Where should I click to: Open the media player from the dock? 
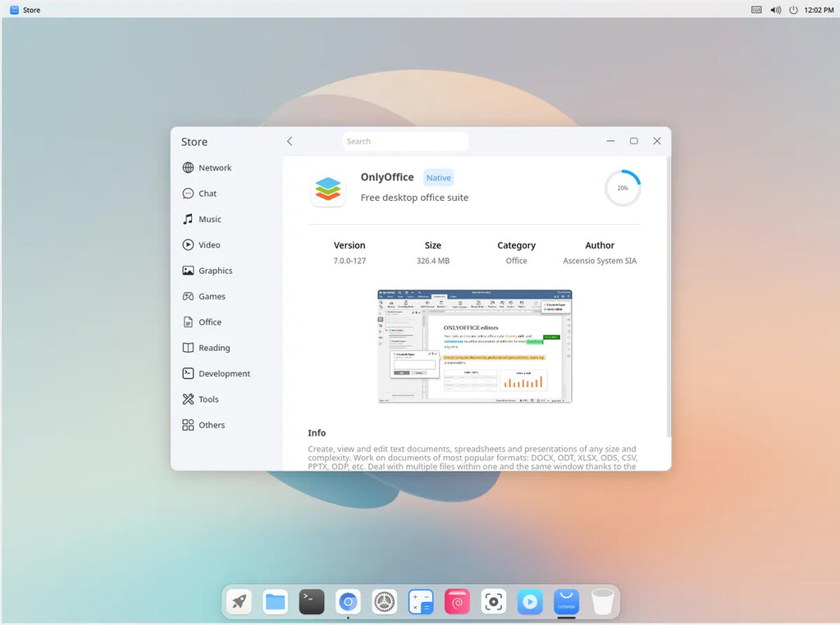tap(530, 601)
